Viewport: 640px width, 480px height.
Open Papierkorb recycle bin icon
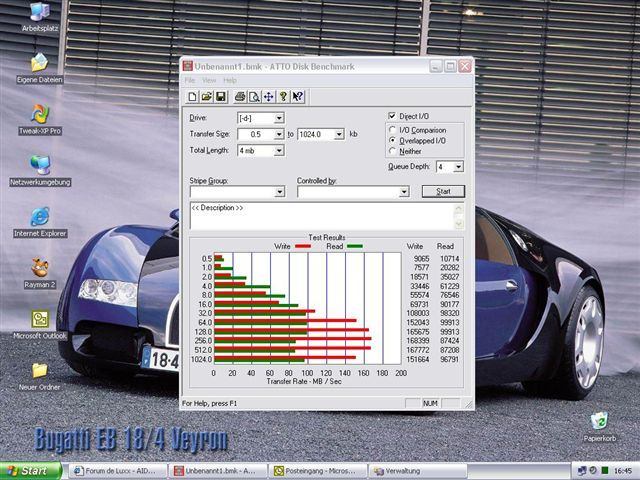(599, 426)
